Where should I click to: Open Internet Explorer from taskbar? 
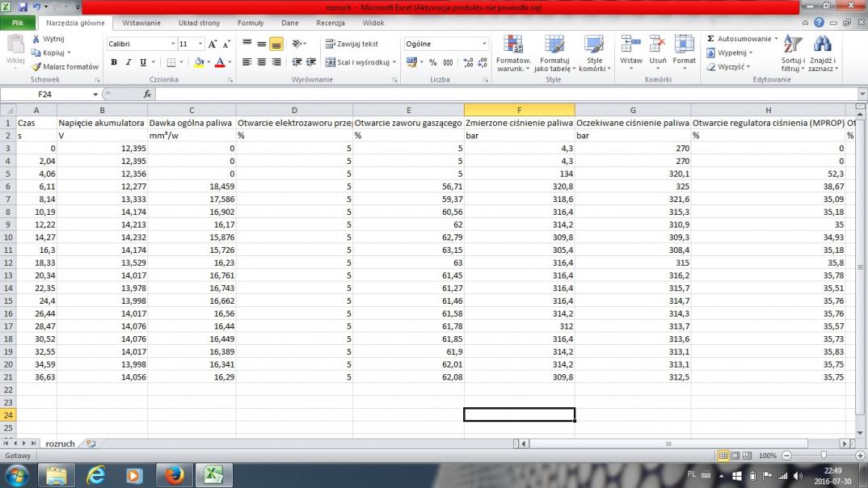[95, 475]
